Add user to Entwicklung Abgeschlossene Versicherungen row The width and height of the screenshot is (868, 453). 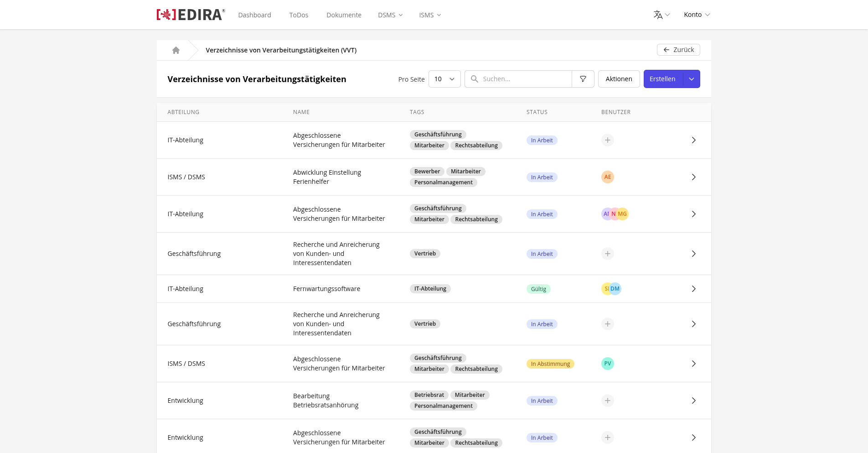coord(608,437)
